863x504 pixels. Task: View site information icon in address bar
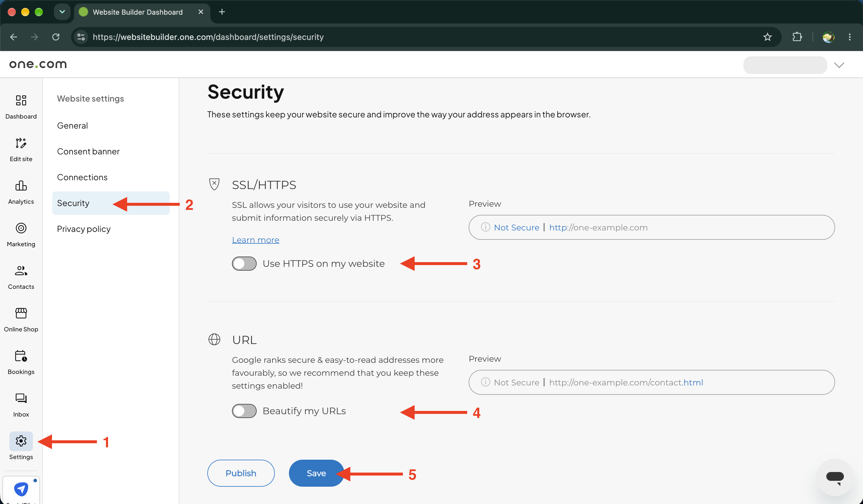(x=81, y=37)
